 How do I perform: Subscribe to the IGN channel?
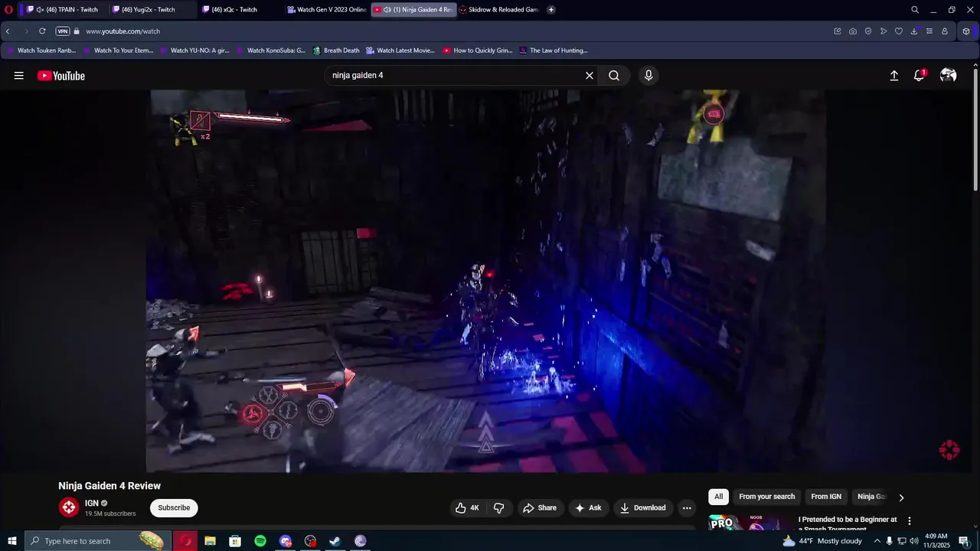click(174, 508)
